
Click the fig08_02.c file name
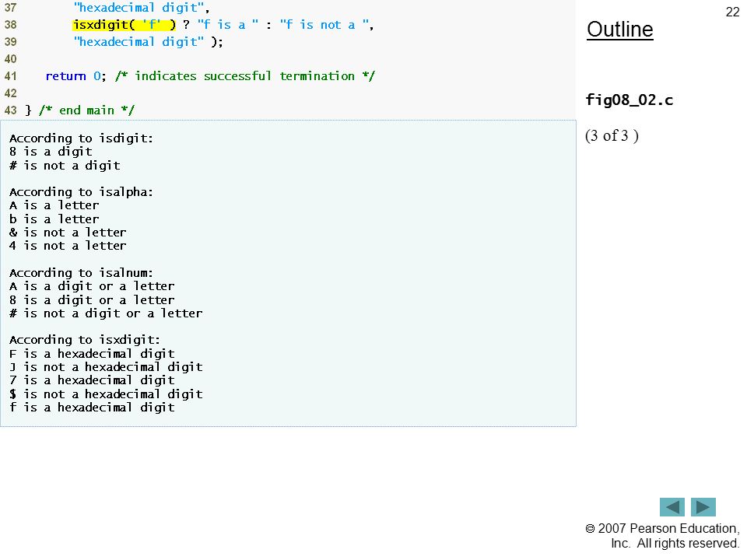click(x=629, y=100)
